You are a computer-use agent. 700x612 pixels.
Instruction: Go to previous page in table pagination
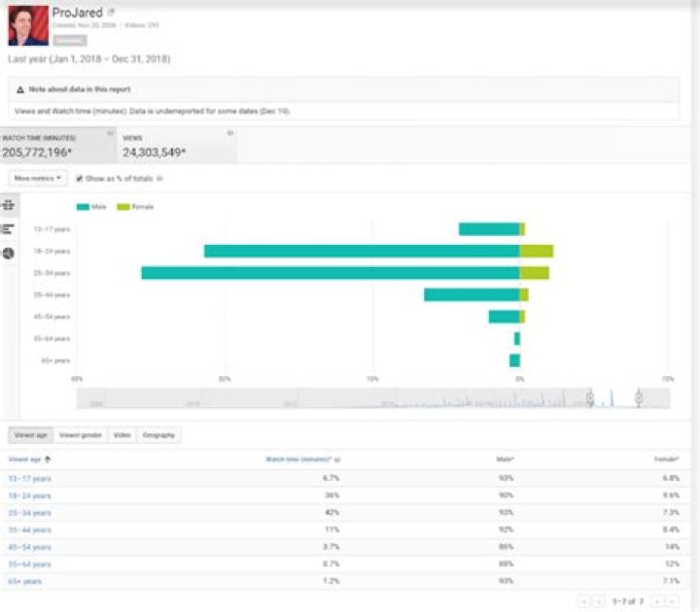tap(599, 601)
